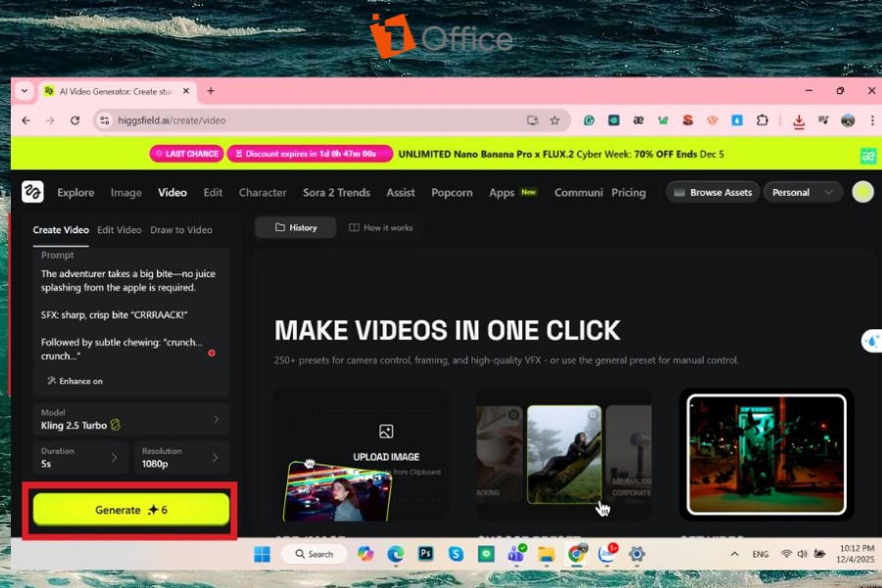Switch to Create Video tab
The width and height of the screenshot is (882, 588).
(61, 230)
